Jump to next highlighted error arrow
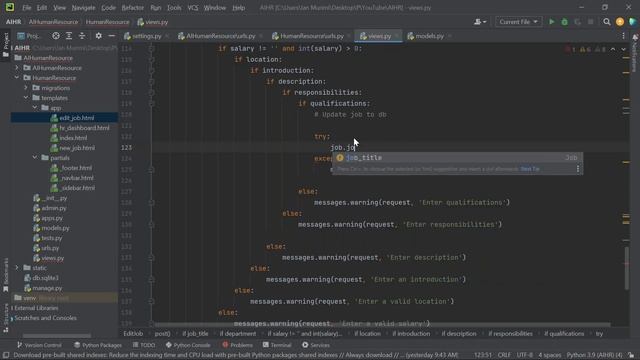 (x=623, y=49)
